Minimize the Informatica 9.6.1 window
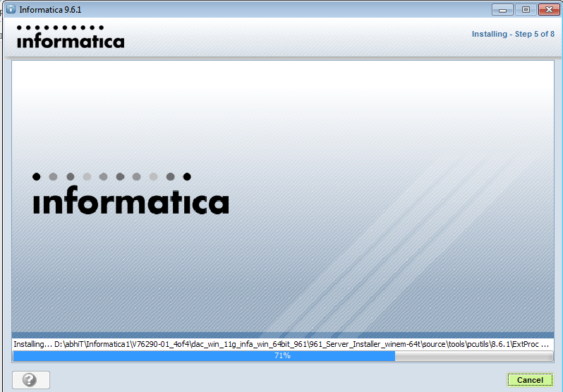 (x=502, y=10)
